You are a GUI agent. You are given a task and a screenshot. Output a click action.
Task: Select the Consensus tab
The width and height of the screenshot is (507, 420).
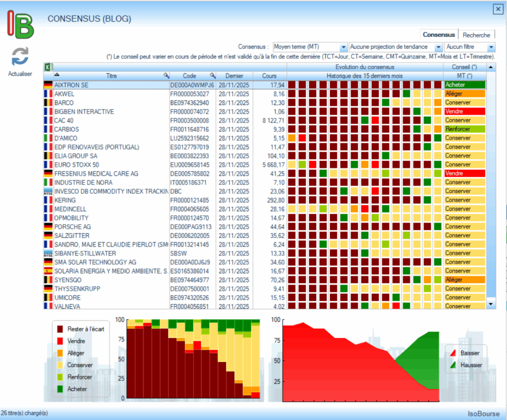439,35
